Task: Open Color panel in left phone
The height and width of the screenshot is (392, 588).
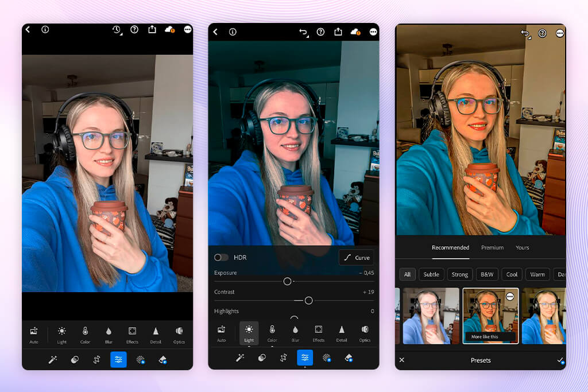Action: [x=85, y=335]
